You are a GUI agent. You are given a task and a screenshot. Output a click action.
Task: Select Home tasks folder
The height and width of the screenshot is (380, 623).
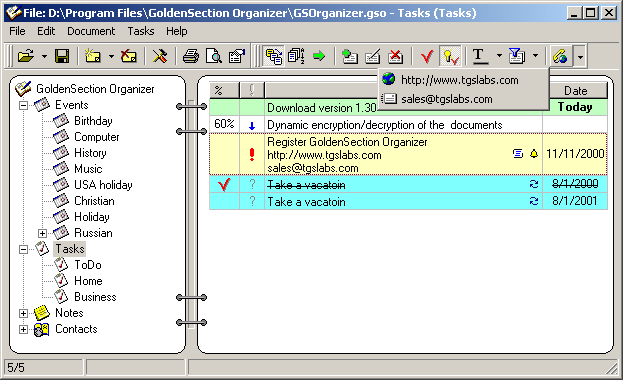pyautogui.click(x=88, y=281)
